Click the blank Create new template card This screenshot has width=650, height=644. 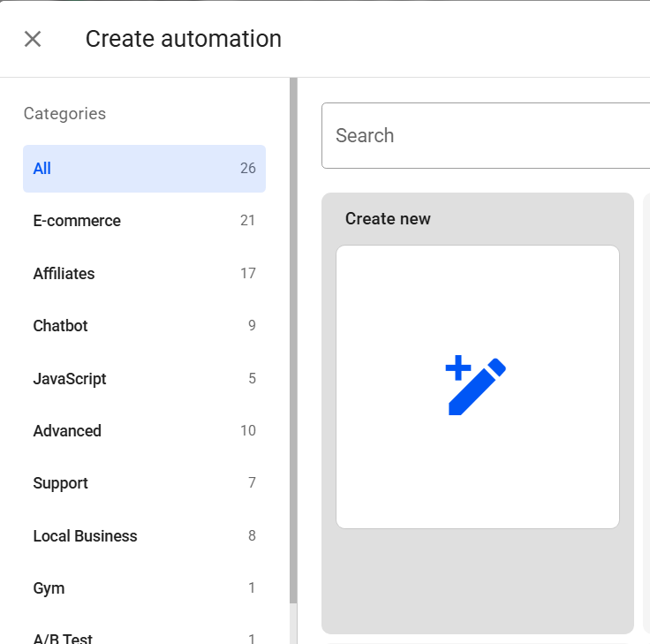pyautogui.click(x=477, y=477)
